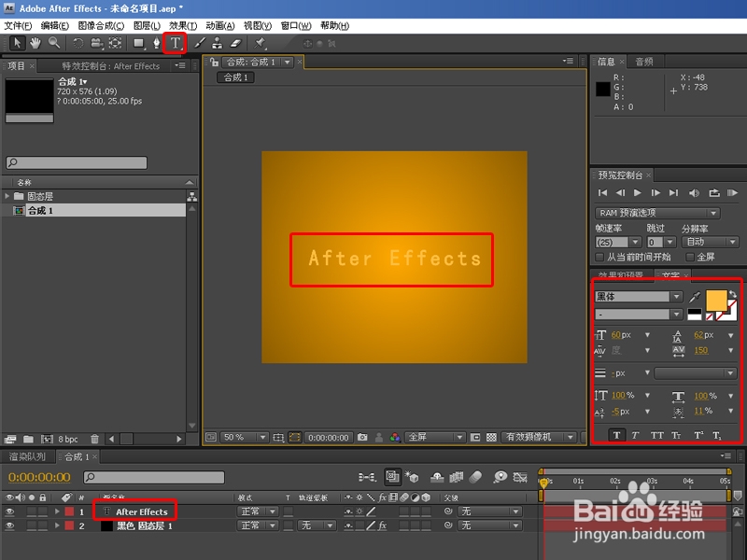Toggle Faux Bold button
Image resolution: width=747 pixels, height=560 pixels.
tap(616, 435)
